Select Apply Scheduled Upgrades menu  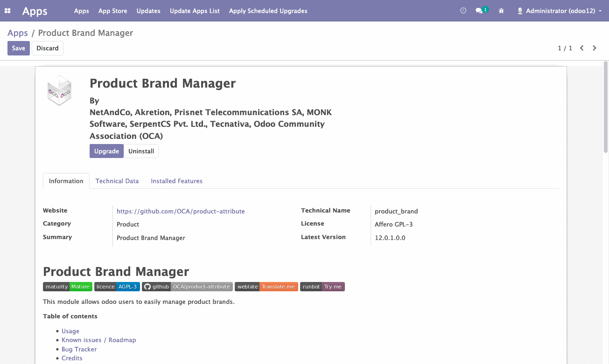click(x=268, y=11)
